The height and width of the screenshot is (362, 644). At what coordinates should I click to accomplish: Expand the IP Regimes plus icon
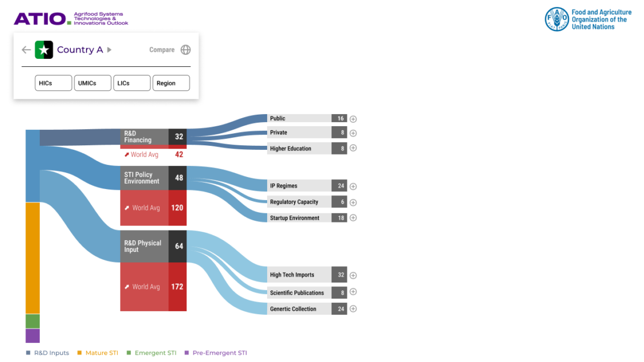353,186
